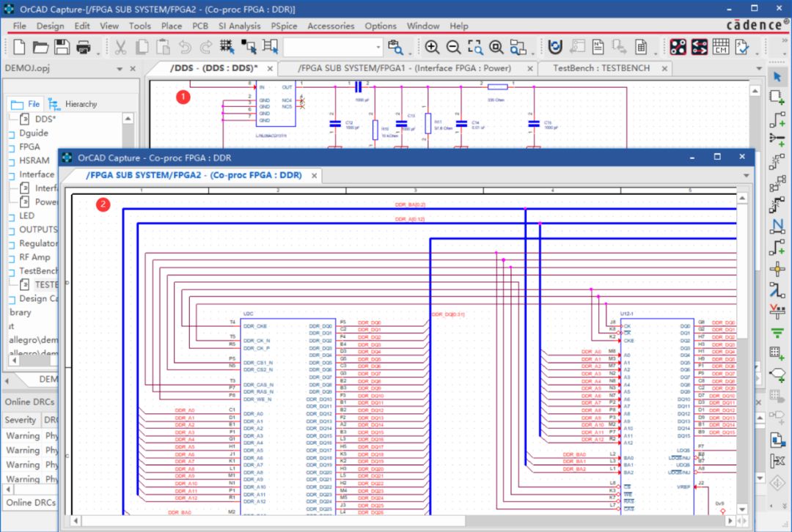Zoom in on the schematic
Viewport: 792px width, 532px height.
[x=432, y=47]
